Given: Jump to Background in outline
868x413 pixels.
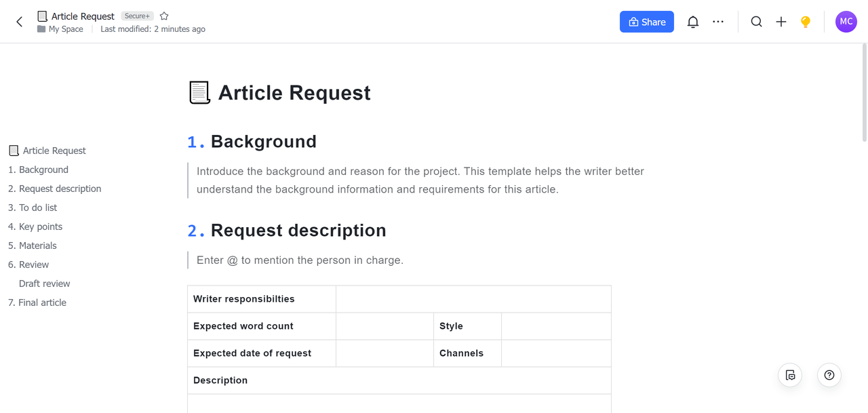Looking at the screenshot, I should (x=43, y=170).
